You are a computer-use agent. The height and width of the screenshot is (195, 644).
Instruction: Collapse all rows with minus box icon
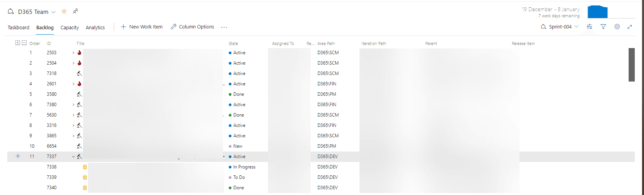24,43
